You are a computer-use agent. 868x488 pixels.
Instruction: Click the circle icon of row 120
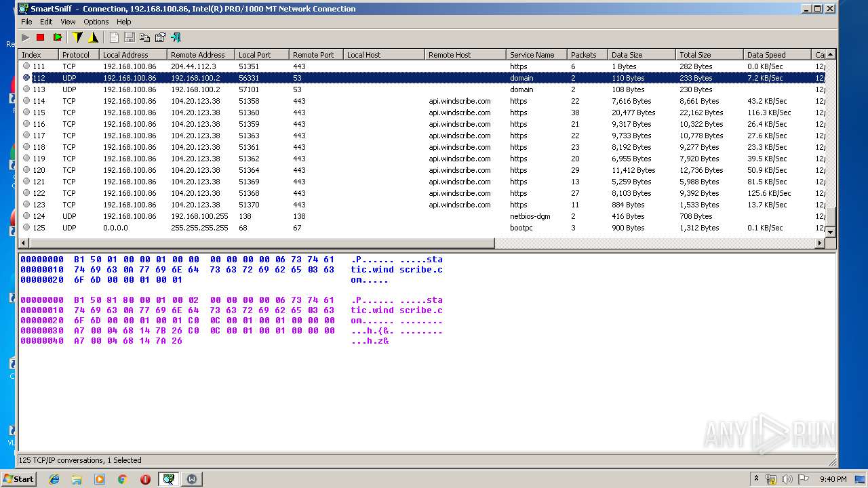(26, 170)
